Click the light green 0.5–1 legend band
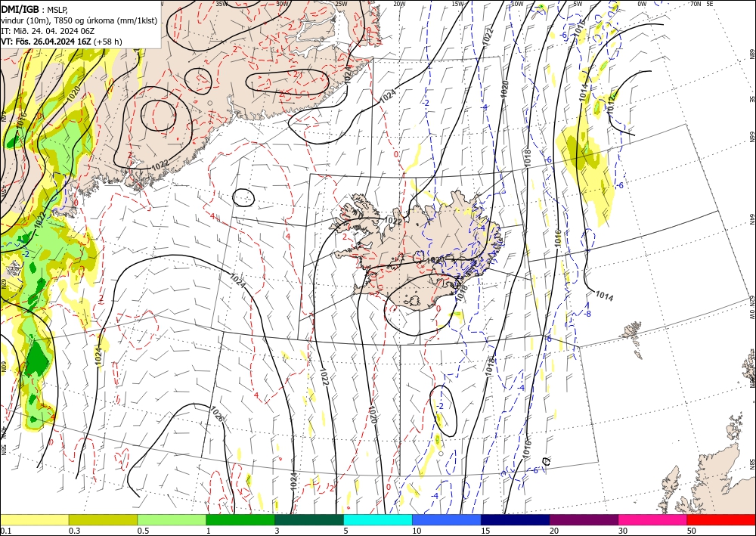This screenshot has height=536, width=756. (172, 519)
